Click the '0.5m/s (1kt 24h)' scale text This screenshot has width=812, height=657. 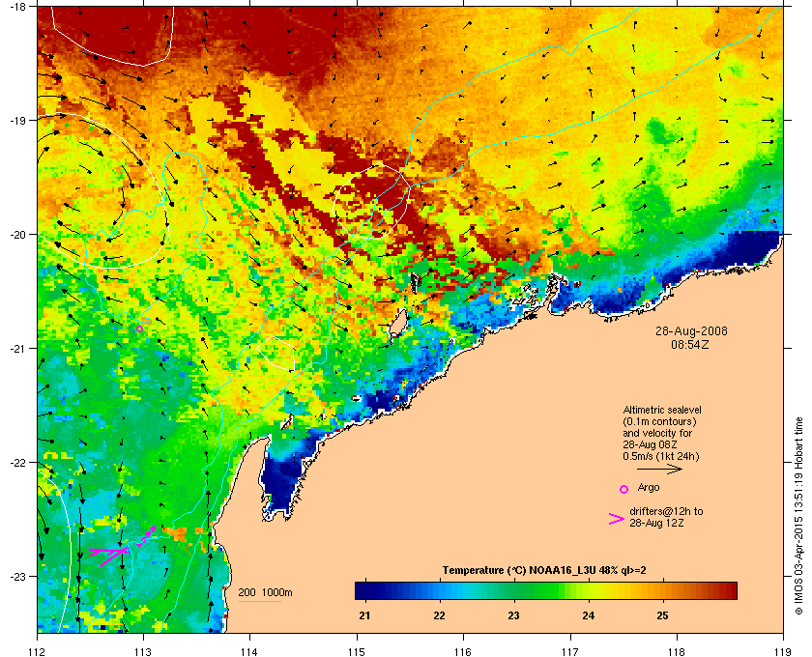pyautogui.click(x=661, y=456)
